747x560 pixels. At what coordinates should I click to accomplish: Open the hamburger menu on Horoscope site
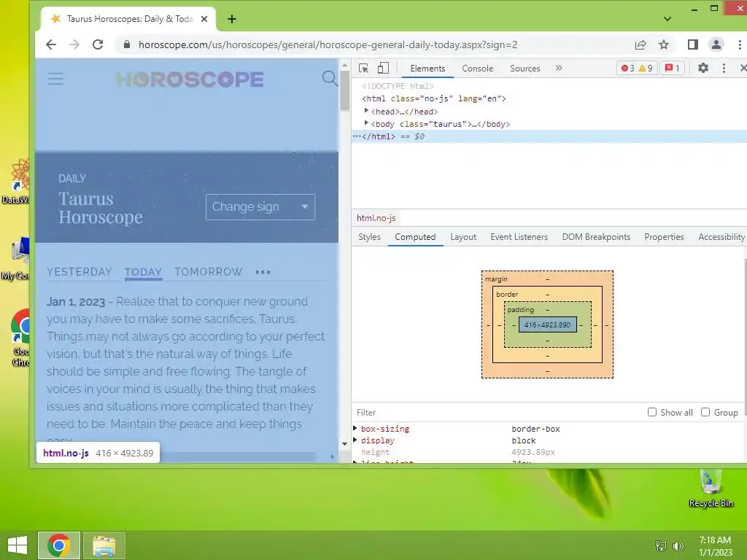pyautogui.click(x=55, y=79)
